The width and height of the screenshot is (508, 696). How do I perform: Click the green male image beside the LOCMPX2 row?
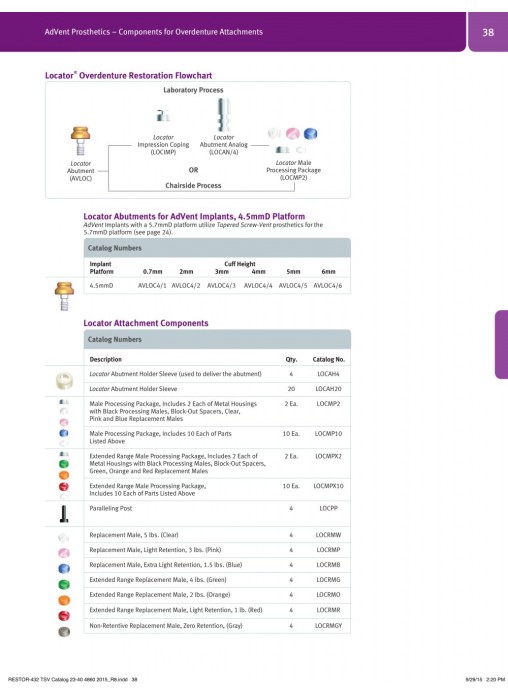(64, 464)
